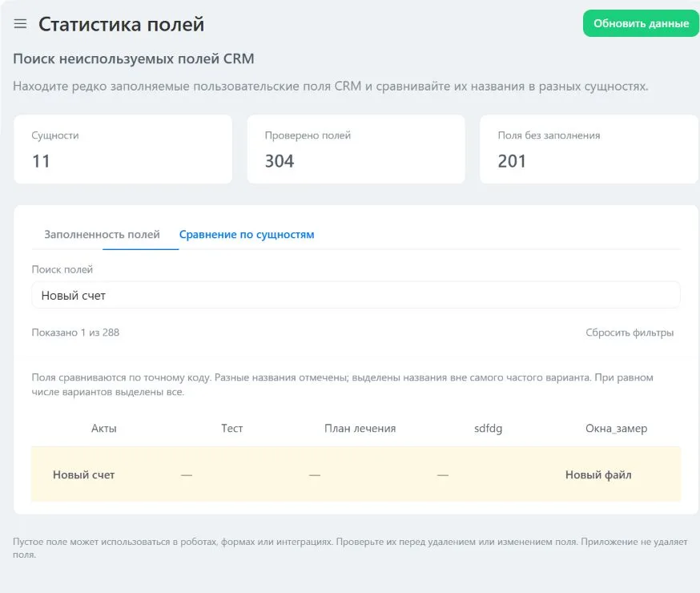Click the Окна_замер column header
The image size is (700, 593).
pos(616,429)
